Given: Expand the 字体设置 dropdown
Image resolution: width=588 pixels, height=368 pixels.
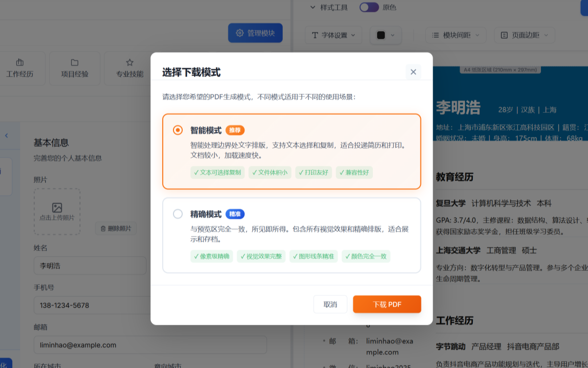Looking at the screenshot, I should coord(353,35).
